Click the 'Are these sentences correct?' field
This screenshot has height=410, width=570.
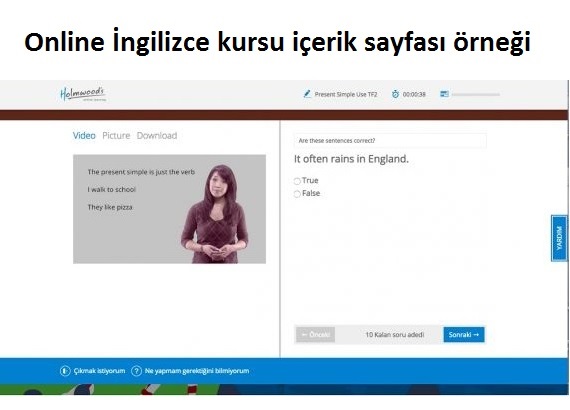(390, 141)
